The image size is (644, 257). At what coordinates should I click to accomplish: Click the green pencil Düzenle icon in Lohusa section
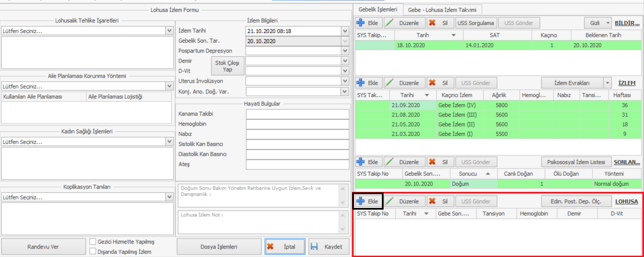click(x=390, y=201)
